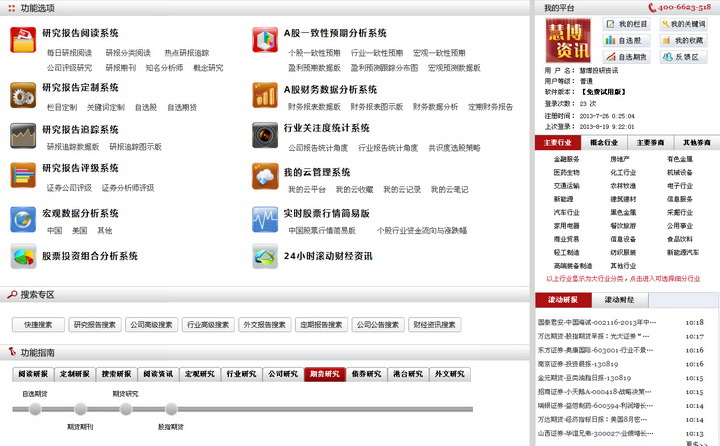Open 我的栏目 in 我的平台
This screenshot has height=446, width=720.
[x=626, y=24]
